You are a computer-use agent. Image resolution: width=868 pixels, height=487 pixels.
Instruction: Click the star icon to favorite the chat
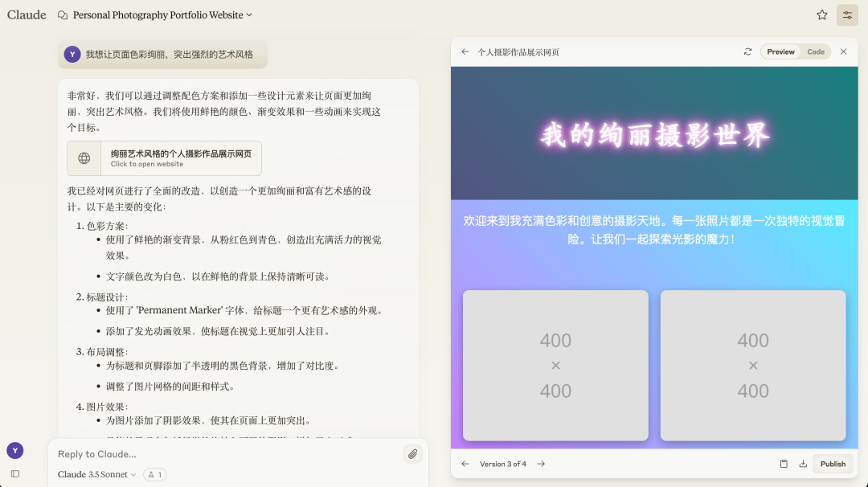[x=821, y=14]
